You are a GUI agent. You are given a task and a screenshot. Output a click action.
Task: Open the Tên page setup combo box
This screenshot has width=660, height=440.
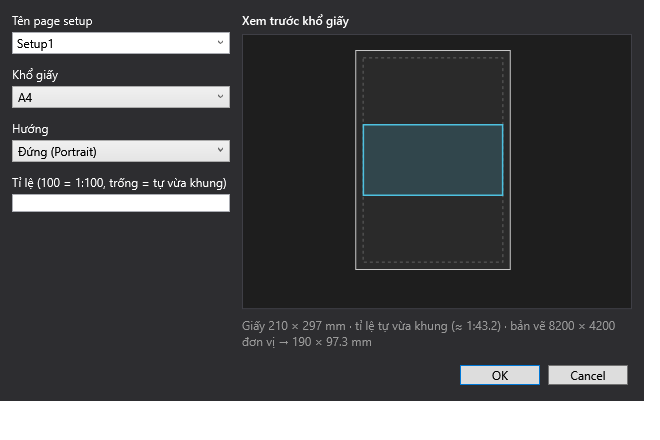coord(121,43)
